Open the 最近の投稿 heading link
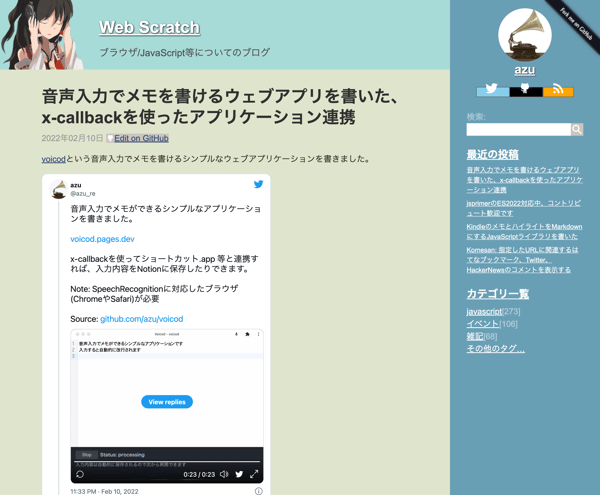The height and width of the screenshot is (495, 600). coord(493,155)
